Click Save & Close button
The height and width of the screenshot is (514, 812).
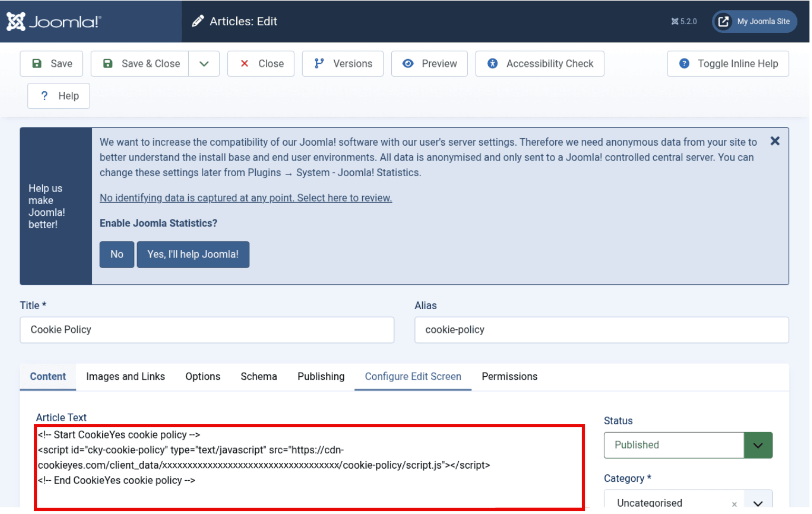tap(140, 64)
